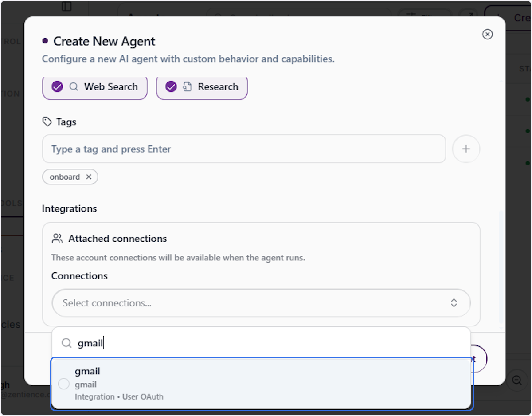Choose the gmail integration option
The width and height of the screenshot is (532, 416).
[262, 384]
